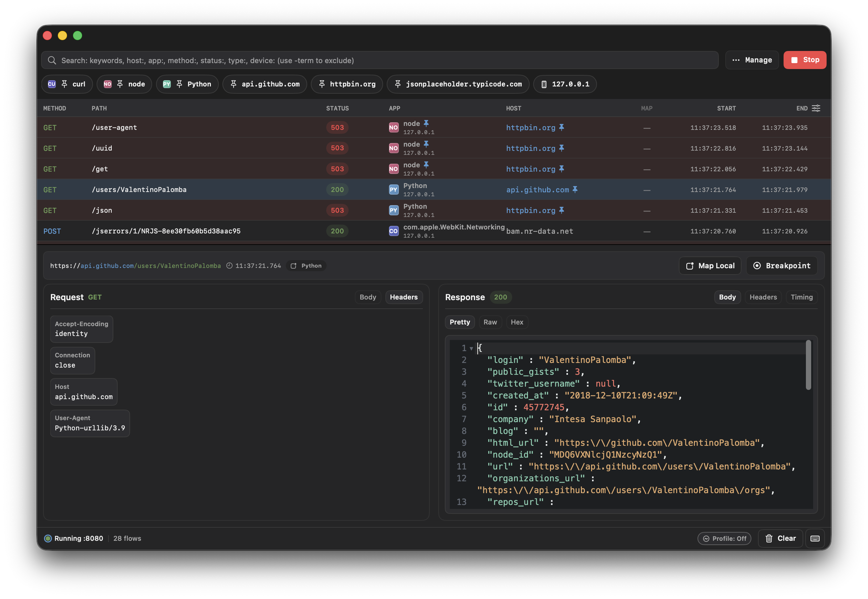
Task: Click the NO app badge in /get row
Action: pyautogui.click(x=393, y=169)
